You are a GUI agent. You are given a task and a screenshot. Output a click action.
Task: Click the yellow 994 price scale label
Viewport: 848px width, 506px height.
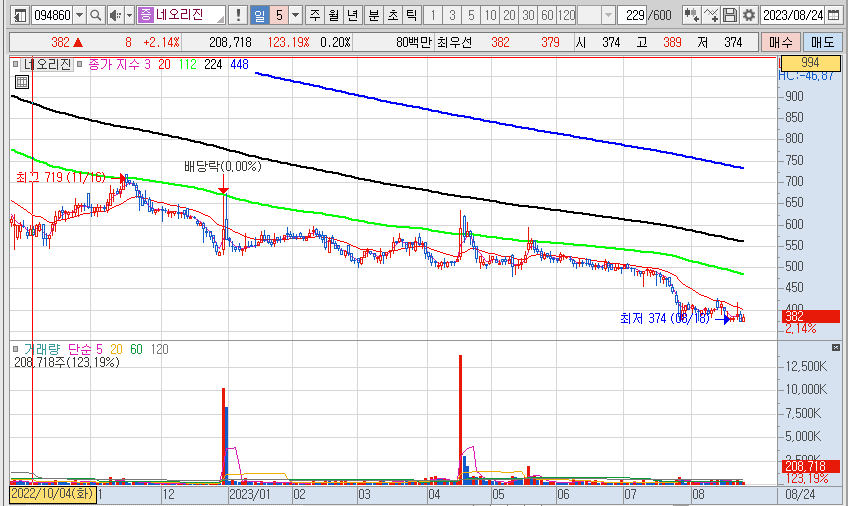810,63
